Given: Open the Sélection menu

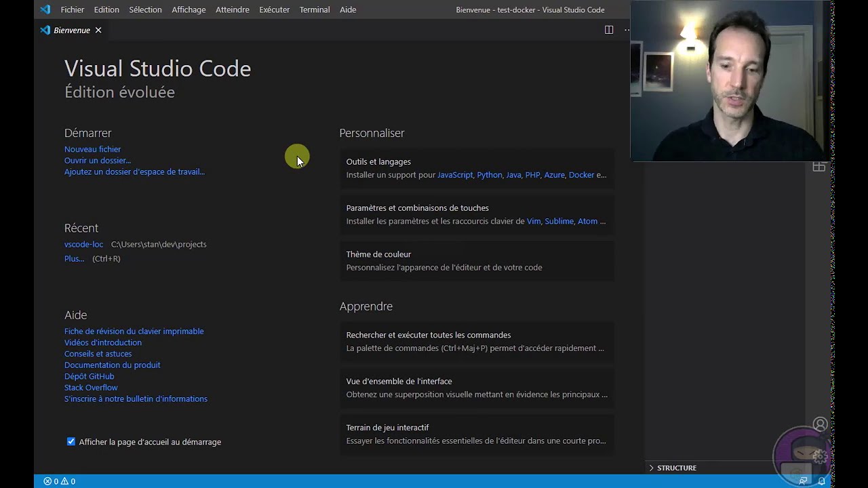Looking at the screenshot, I should click(146, 9).
